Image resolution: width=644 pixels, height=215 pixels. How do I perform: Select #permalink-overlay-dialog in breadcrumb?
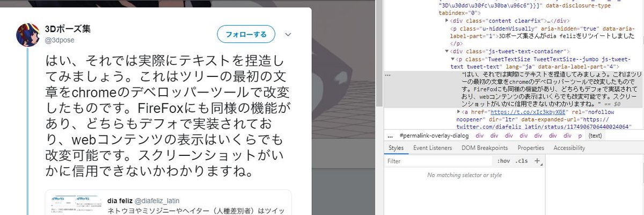[x=434, y=136]
